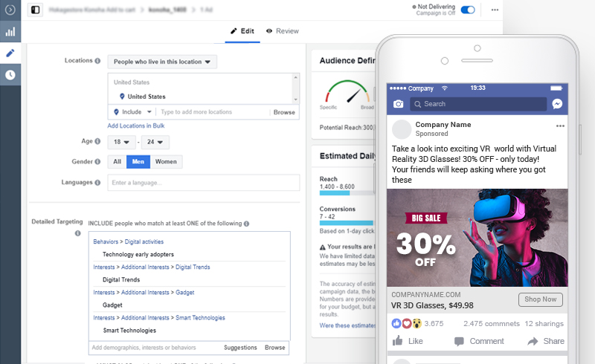Screen dimensions: 595x364
Task: Click the camera icon in phone preview
Action: pyautogui.click(x=398, y=104)
